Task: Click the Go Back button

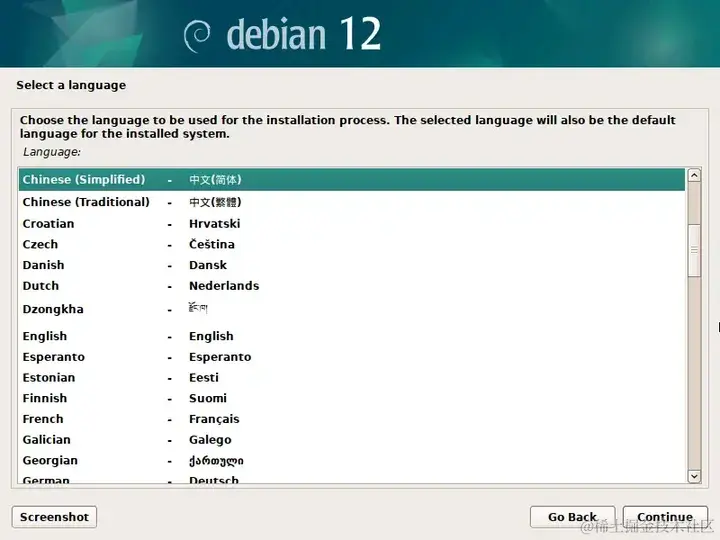Action: [572, 517]
